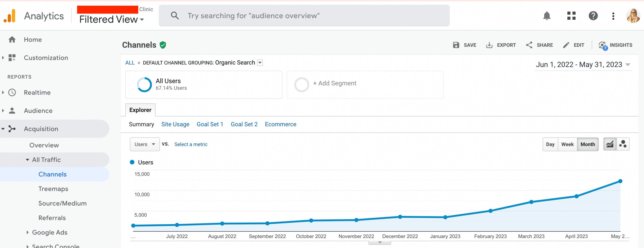Click the April 2023 data point
Image resolution: width=644 pixels, height=248 pixels.
pos(576,196)
